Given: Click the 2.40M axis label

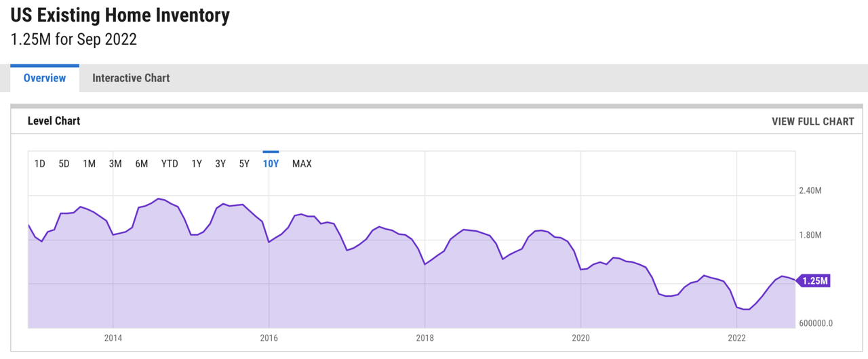Looking at the screenshot, I should (x=810, y=190).
